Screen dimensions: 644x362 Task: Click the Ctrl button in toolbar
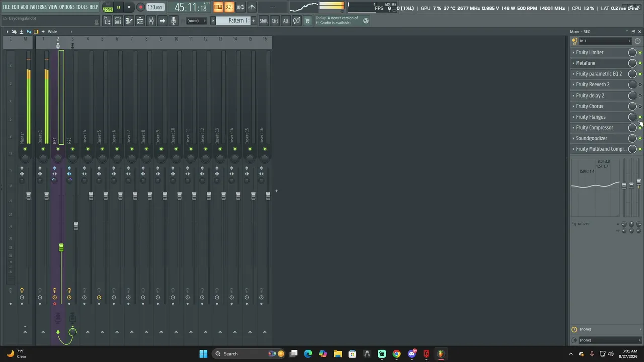coord(275,21)
